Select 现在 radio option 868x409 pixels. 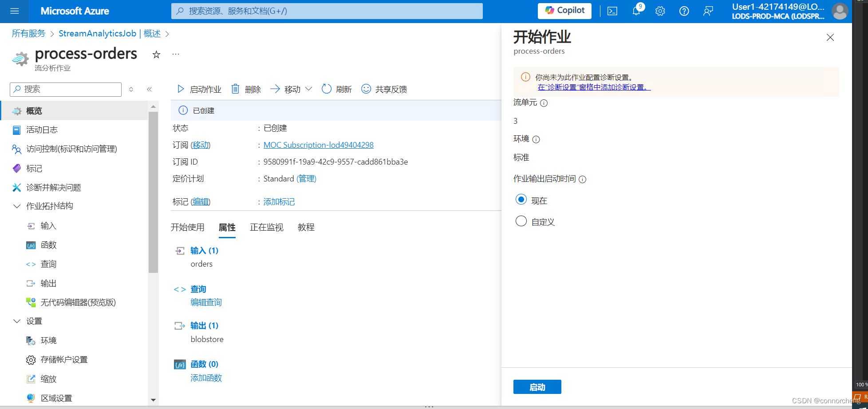[x=521, y=200]
